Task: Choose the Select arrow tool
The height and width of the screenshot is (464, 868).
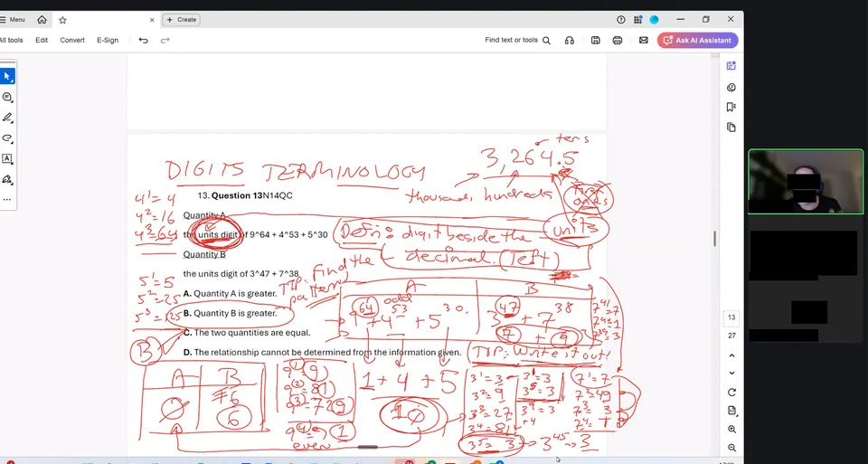Action: [7, 76]
